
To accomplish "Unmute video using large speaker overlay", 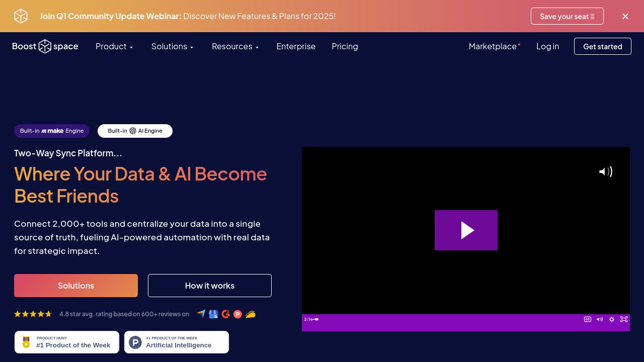I will click(605, 172).
